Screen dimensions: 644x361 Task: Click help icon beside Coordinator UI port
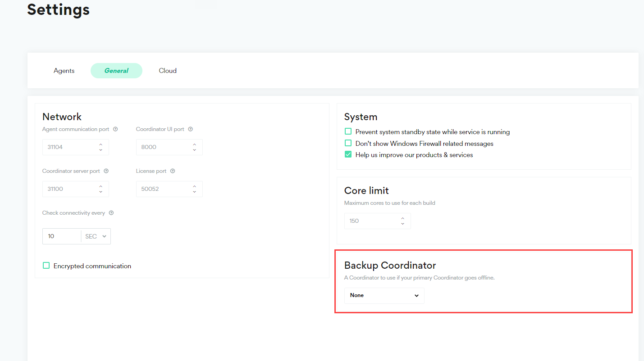tap(190, 129)
